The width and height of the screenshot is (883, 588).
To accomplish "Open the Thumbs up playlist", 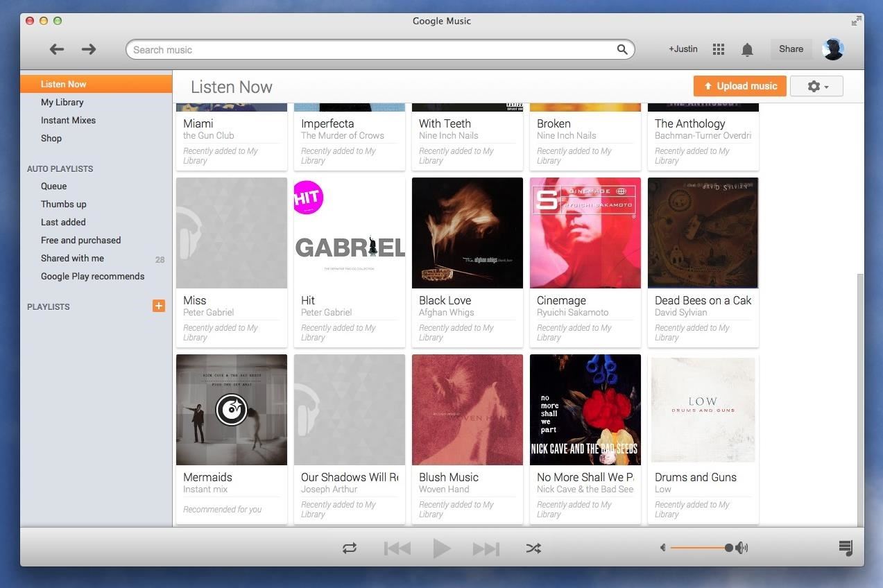I will (64, 204).
